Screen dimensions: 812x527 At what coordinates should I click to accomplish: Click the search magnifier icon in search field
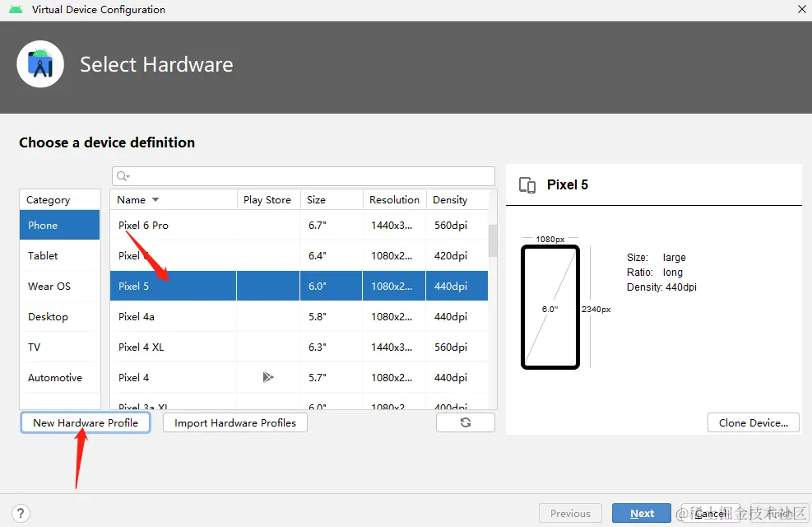(x=123, y=176)
